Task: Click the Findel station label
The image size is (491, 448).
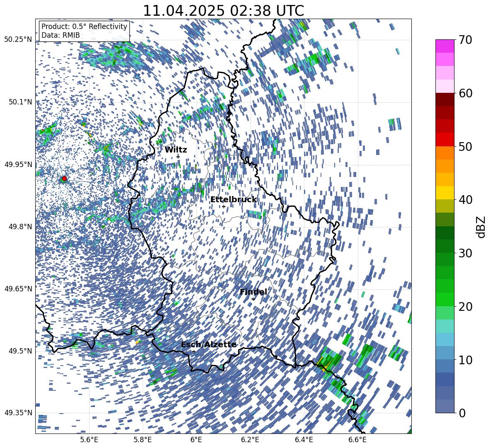Action: (253, 292)
